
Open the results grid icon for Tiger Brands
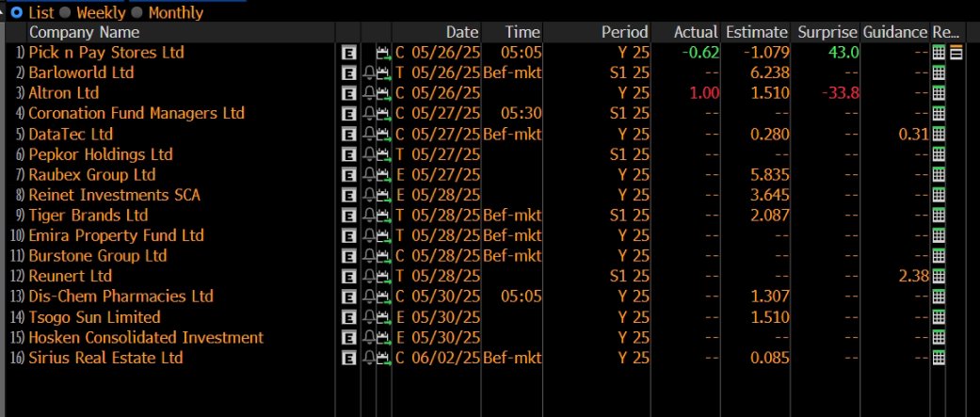coord(939,216)
